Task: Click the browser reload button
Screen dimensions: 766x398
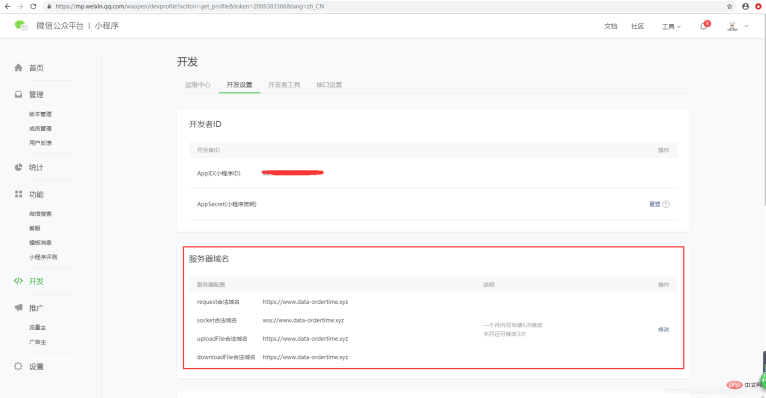Action: click(x=33, y=6)
